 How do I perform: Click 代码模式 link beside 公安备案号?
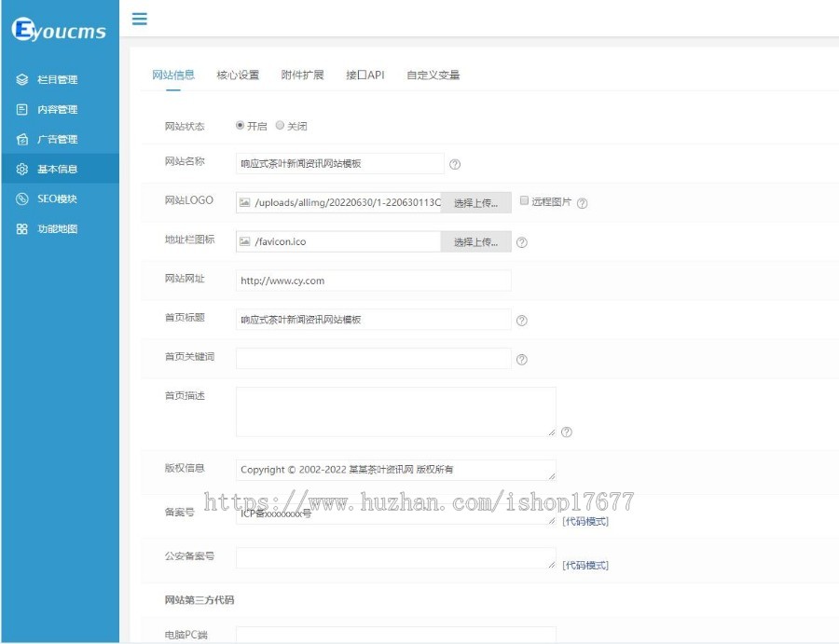(x=585, y=565)
